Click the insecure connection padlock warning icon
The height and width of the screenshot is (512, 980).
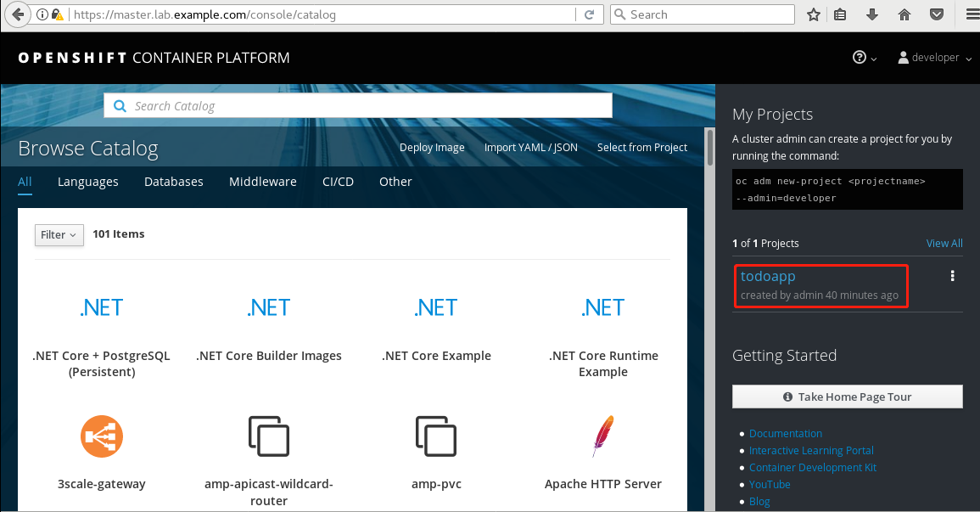(58, 14)
